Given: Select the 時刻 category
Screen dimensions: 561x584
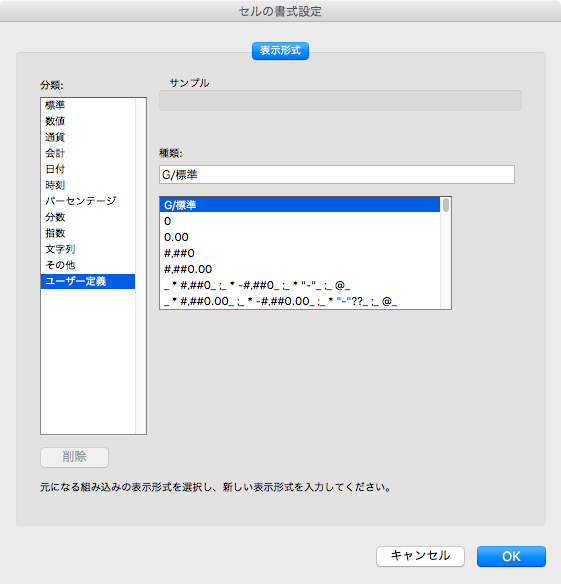Looking at the screenshot, I should pyautogui.click(x=88, y=185).
